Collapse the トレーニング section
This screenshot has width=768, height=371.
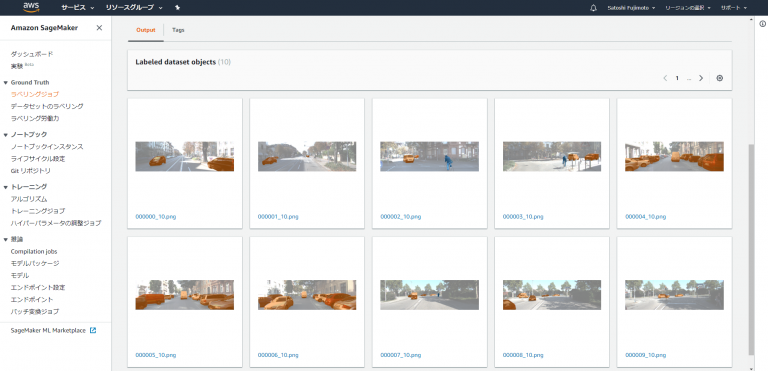tap(5, 187)
